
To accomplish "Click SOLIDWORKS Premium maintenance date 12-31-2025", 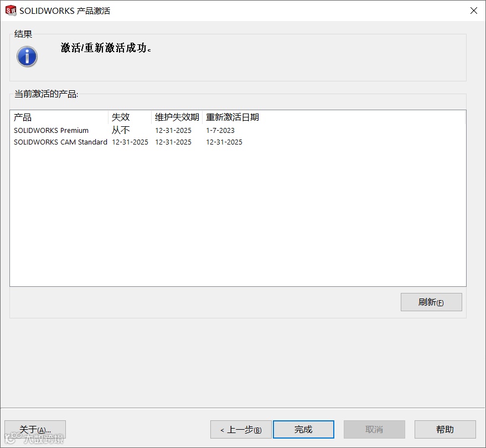I will click(x=173, y=131).
